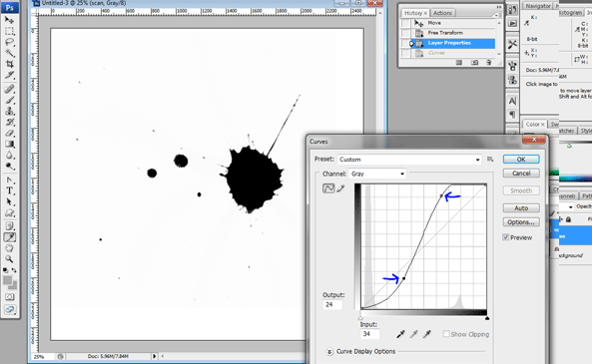The height and width of the screenshot is (364, 592).
Task: Swap foreground and background colors
Action: 14,270
